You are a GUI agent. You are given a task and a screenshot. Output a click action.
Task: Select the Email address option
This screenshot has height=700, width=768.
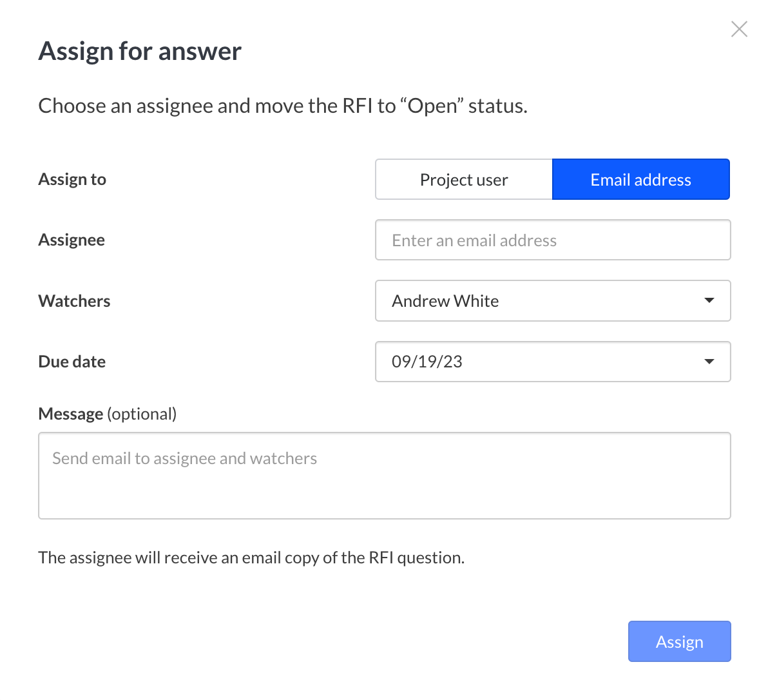point(640,180)
